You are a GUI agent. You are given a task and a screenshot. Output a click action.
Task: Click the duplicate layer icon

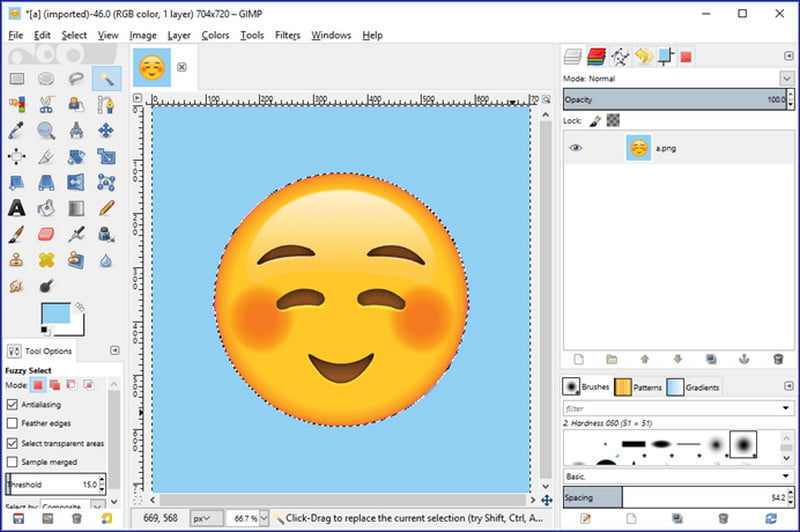(x=711, y=359)
